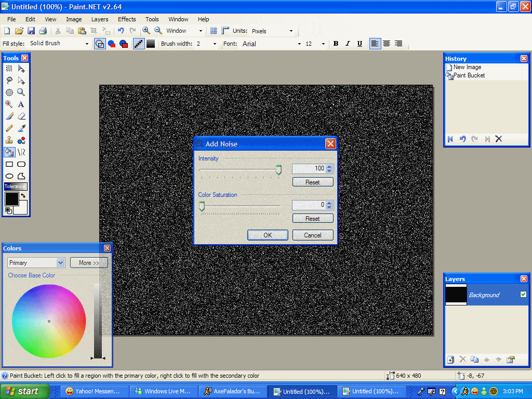532x399 pixels.
Task: Choose the Clone Stamp tool
Action: tap(9, 140)
